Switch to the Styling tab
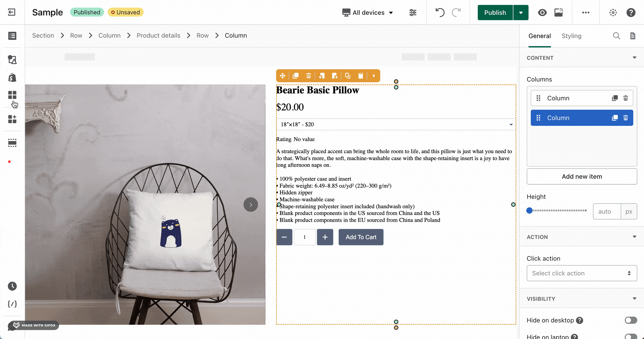The width and height of the screenshot is (644, 339). [x=571, y=36]
